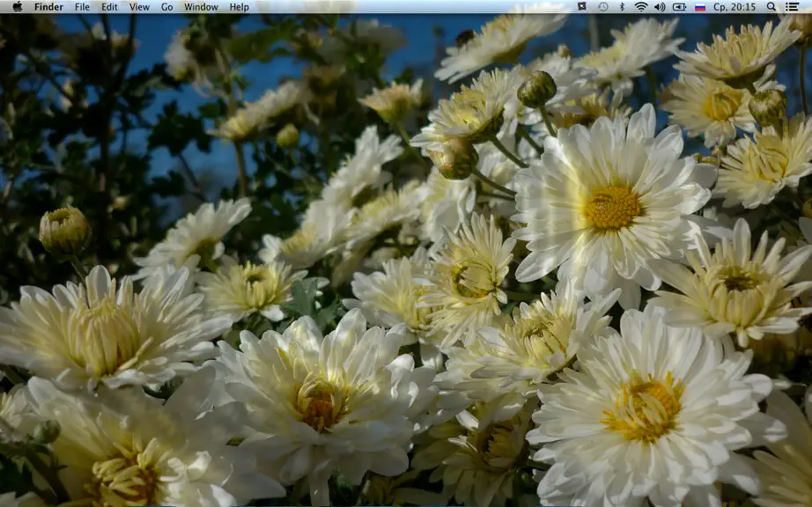
Task: Click the volume speaker icon
Action: [x=660, y=7]
